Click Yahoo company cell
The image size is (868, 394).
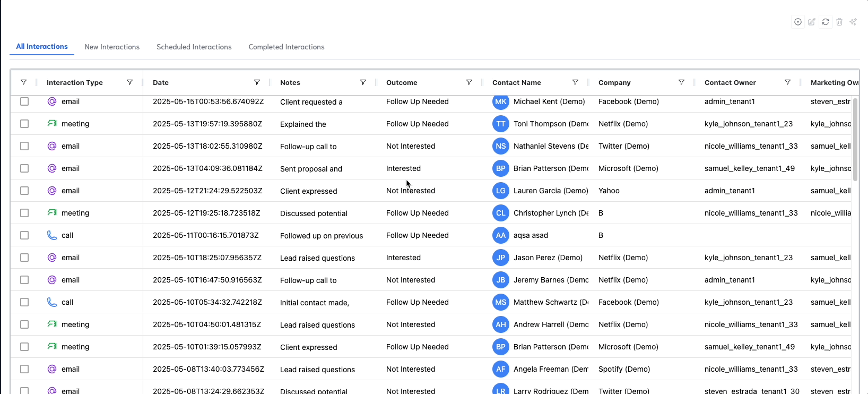(x=609, y=191)
